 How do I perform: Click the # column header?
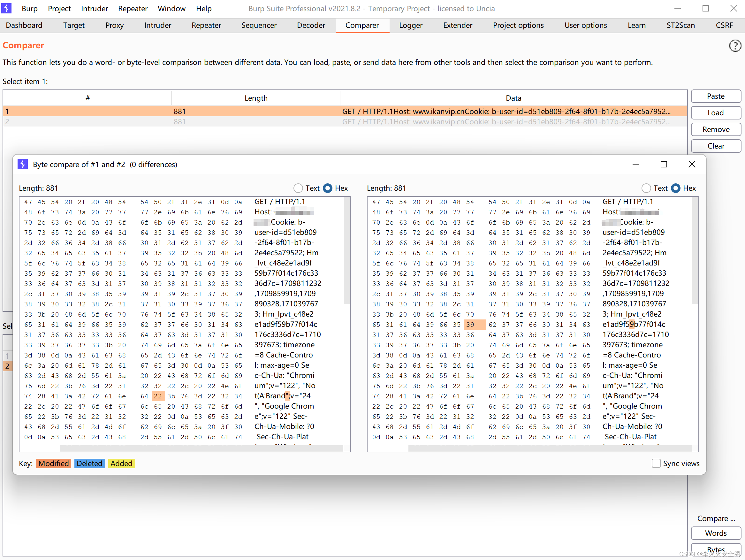[x=87, y=98]
